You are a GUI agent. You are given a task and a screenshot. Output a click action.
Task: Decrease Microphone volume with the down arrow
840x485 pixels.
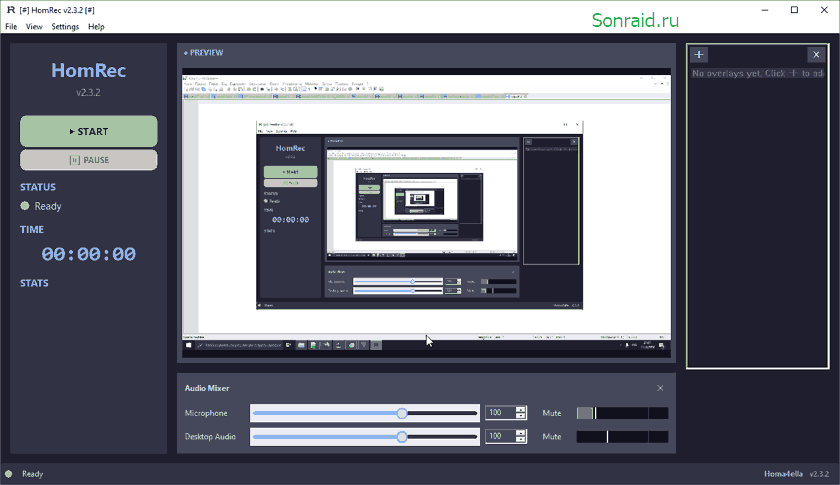coord(520,416)
